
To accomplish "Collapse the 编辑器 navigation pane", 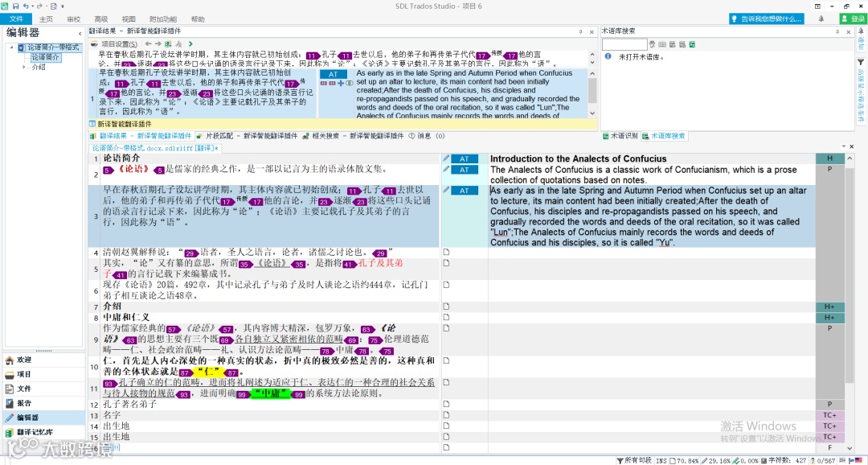I will click(x=79, y=33).
